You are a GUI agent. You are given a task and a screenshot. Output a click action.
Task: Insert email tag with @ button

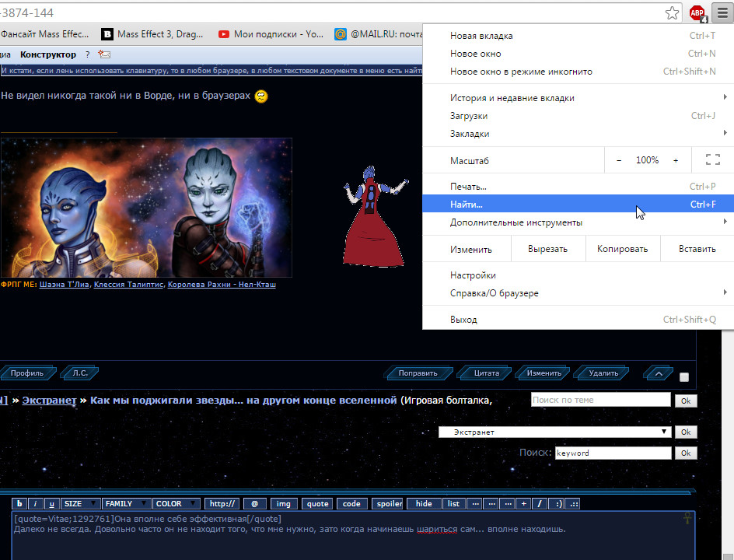coord(255,504)
